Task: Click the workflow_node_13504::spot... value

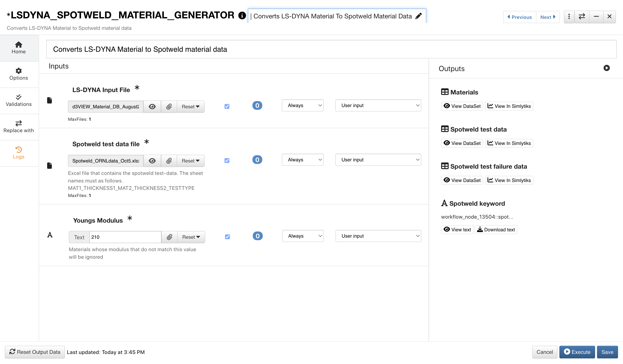Action: [477, 217]
